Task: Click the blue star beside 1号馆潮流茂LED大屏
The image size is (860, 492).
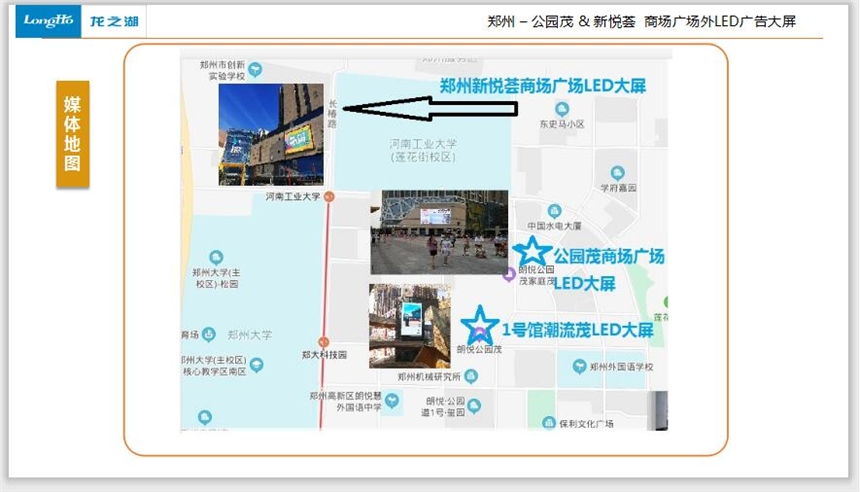Action: pyautogui.click(x=480, y=325)
